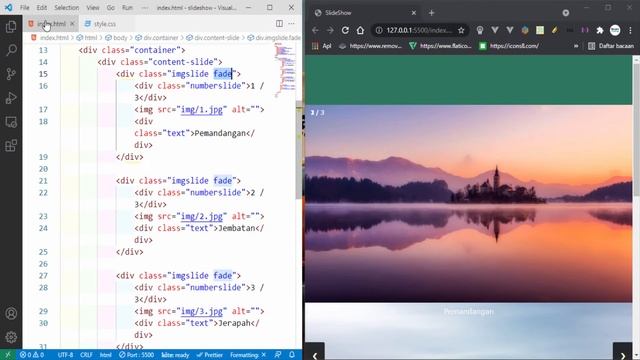Screen dimensions: 640x360
Task: Go to browser home page
Action: pos(360,30)
